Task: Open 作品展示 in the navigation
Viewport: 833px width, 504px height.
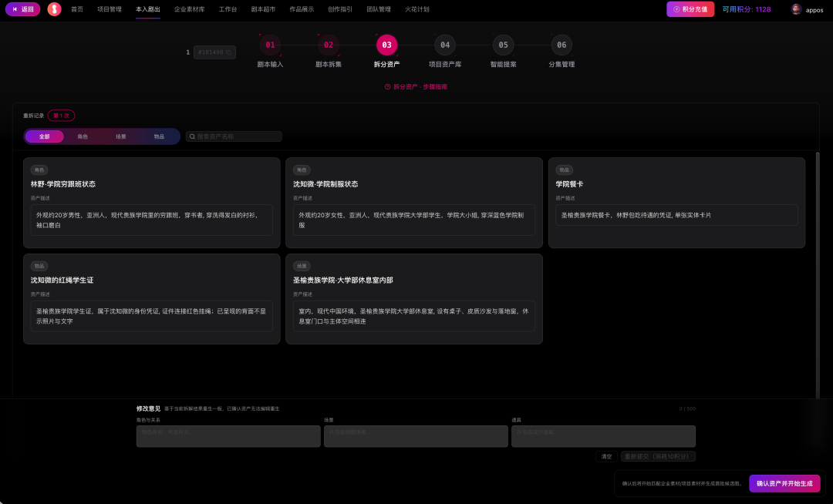Action: [302, 9]
